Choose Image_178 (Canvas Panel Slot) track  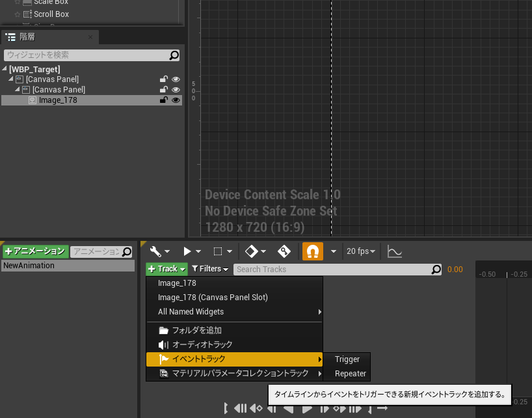coord(234,298)
